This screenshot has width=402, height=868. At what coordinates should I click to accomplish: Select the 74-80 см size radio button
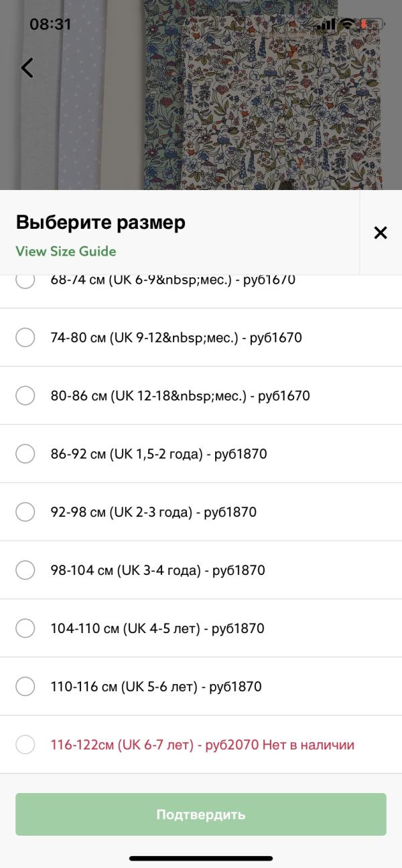[25, 338]
